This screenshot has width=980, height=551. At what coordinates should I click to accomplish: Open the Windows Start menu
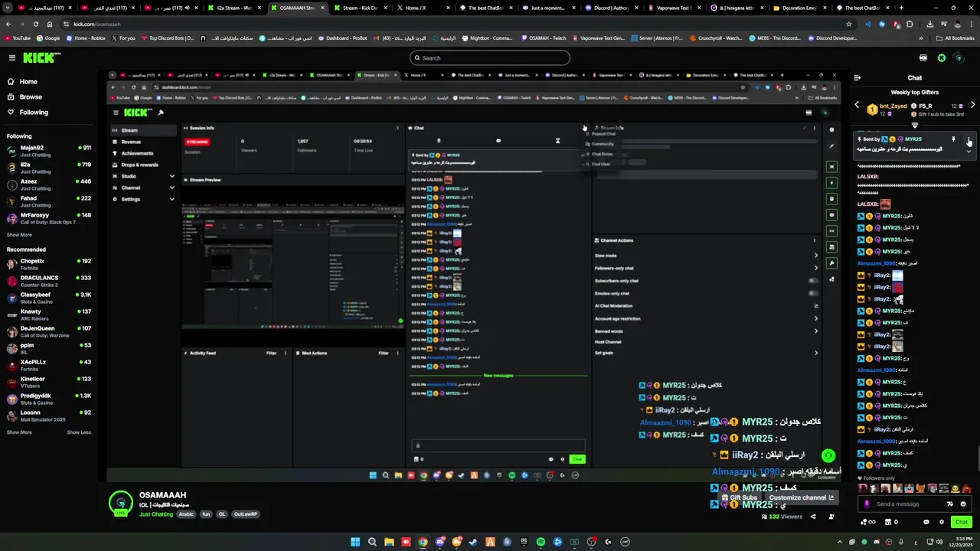click(355, 542)
